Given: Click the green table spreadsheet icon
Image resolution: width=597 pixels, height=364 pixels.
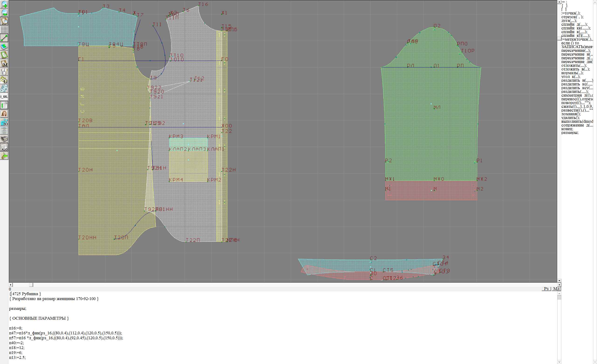Looking at the screenshot, I should pyautogui.click(x=4, y=105).
